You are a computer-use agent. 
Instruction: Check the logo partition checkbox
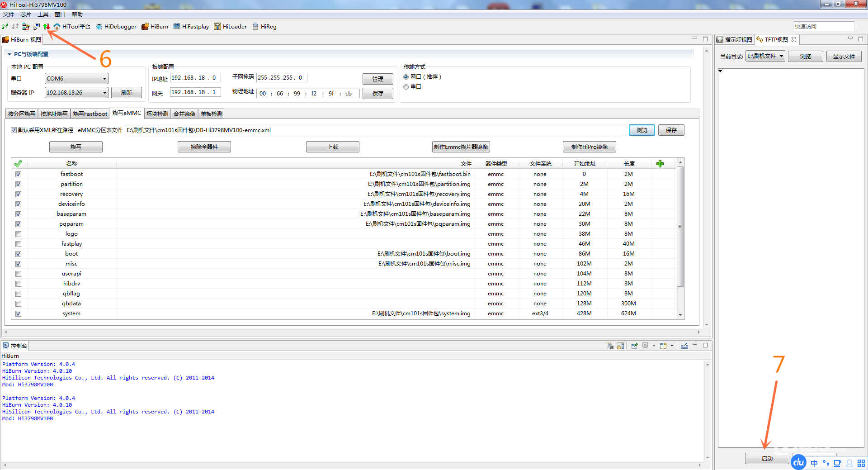(18, 234)
